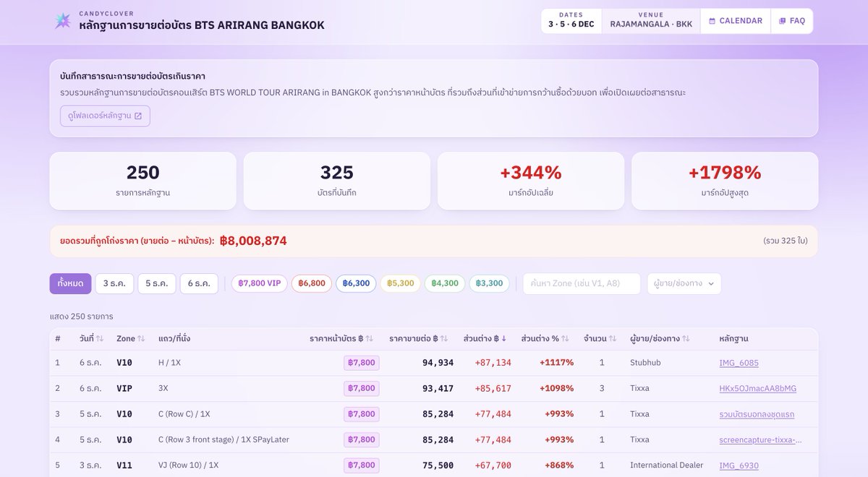868x477 pixels.
Task: Click difference value +87,134
Action: point(493,363)
